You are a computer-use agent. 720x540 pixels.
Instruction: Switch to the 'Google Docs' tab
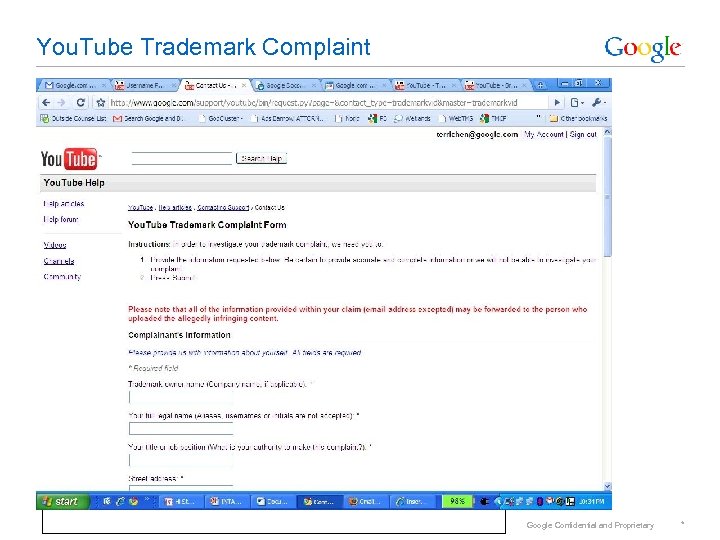tap(285, 85)
